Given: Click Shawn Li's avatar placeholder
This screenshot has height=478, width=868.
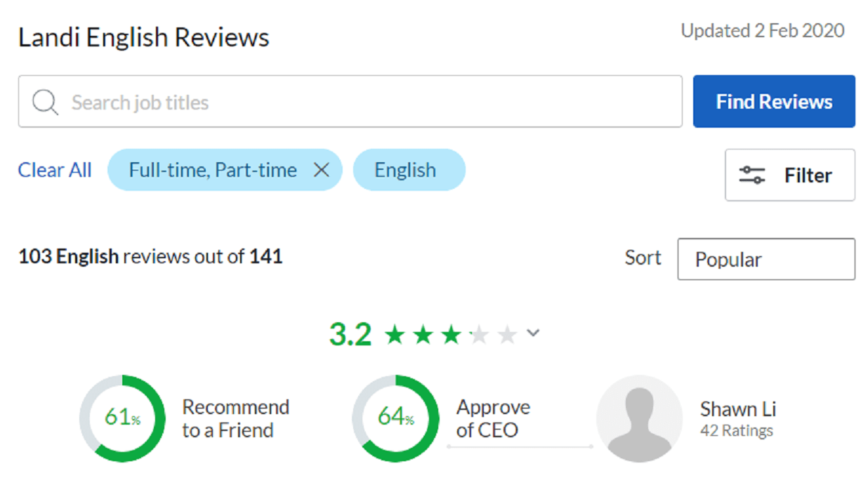Looking at the screenshot, I should 639,418.
